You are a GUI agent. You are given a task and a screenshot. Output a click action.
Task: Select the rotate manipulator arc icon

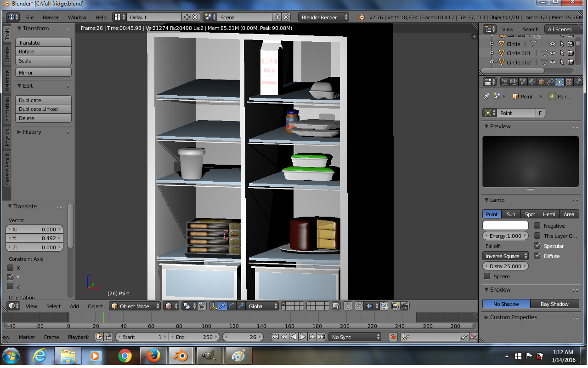(x=231, y=306)
